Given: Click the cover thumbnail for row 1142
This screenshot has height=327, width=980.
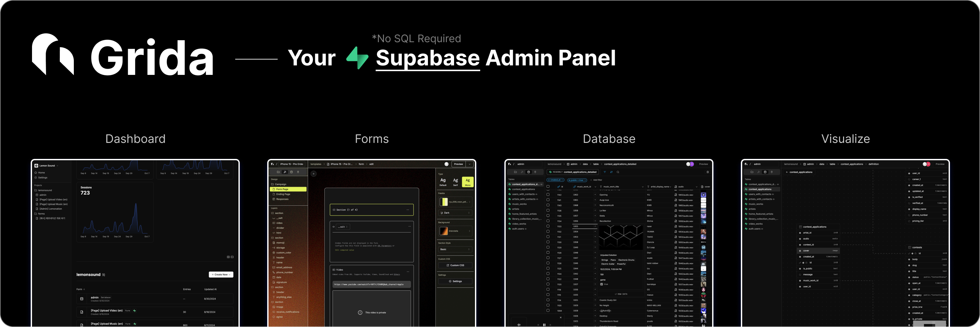Looking at the screenshot, I should pyautogui.click(x=703, y=195).
